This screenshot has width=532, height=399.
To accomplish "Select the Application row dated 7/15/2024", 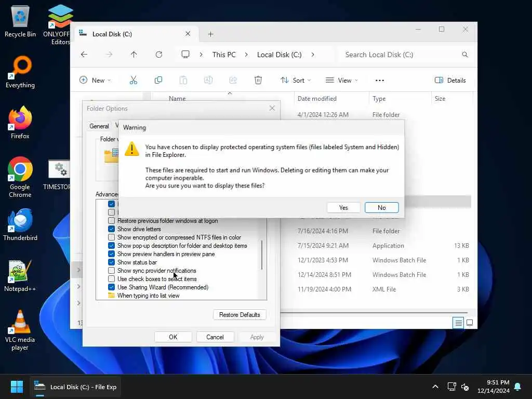I will pos(376,246).
